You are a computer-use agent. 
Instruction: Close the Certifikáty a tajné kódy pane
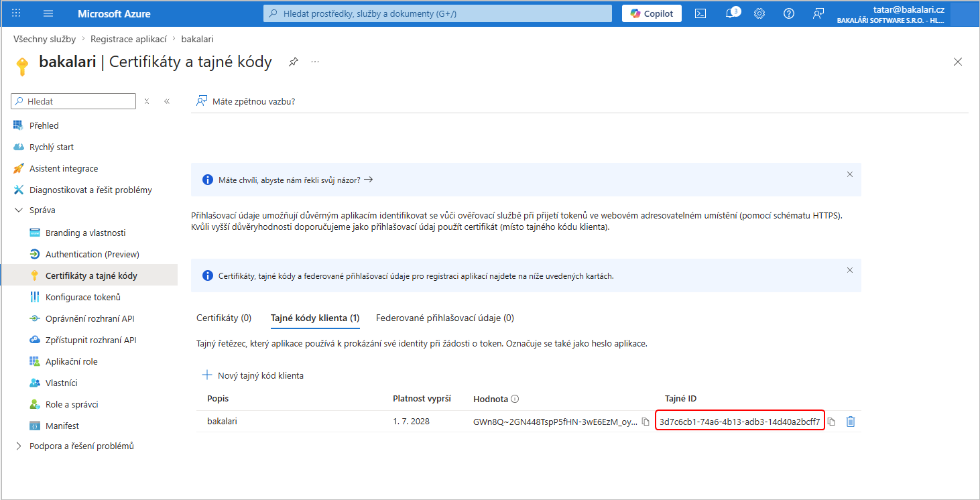[x=958, y=62]
